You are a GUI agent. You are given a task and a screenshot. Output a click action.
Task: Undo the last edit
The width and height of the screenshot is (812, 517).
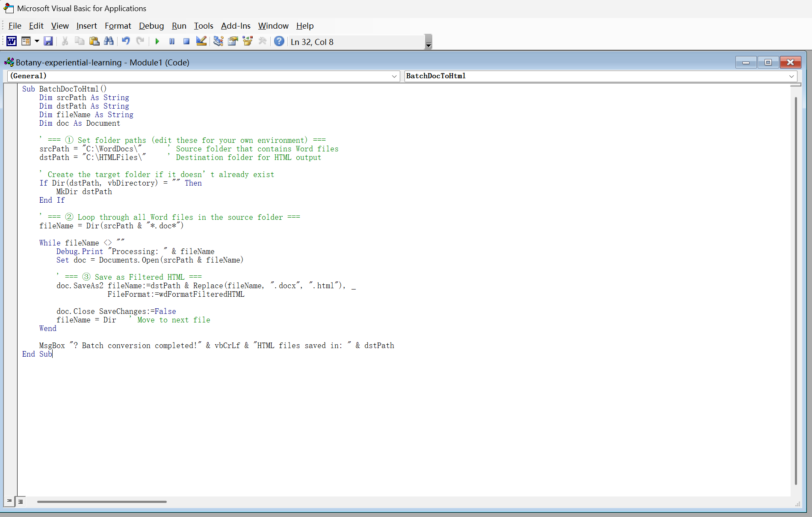click(x=125, y=41)
